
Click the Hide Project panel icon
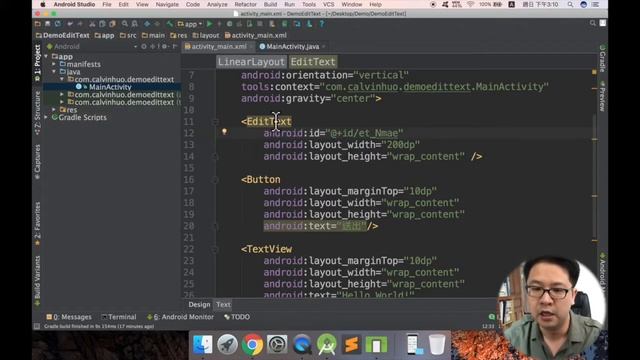tap(175, 47)
